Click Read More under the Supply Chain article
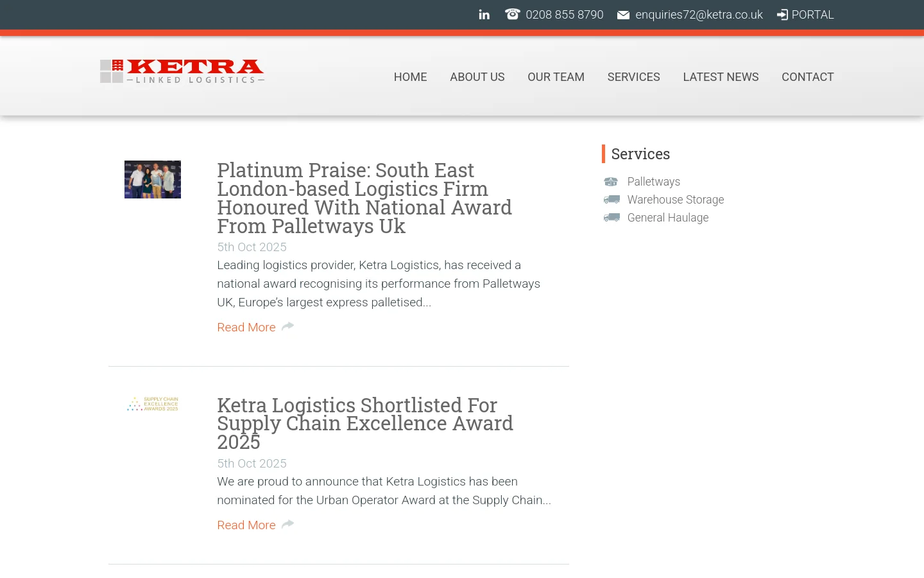Viewport: 924px width, 578px height. tap(246, 525)
